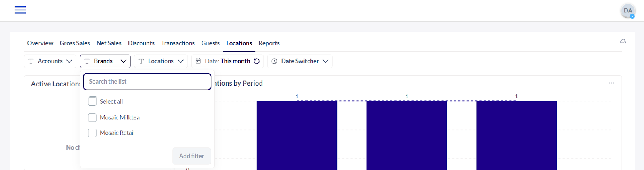644x170 pixels.
Task: Go to the Transactions tab
Action: point(178,43)
